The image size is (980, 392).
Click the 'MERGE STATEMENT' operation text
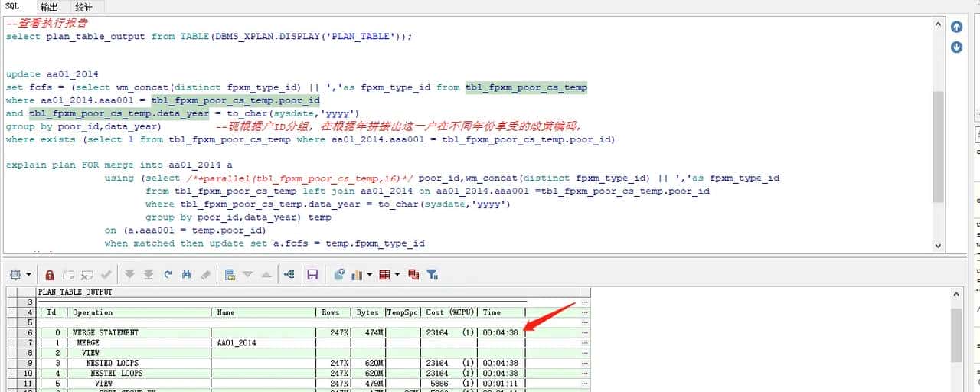106,333
